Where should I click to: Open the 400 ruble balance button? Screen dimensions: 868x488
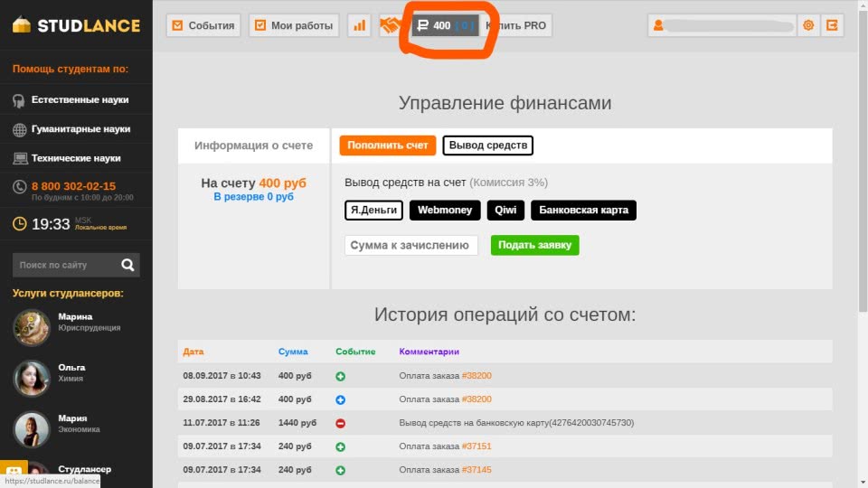pos(444,25)
